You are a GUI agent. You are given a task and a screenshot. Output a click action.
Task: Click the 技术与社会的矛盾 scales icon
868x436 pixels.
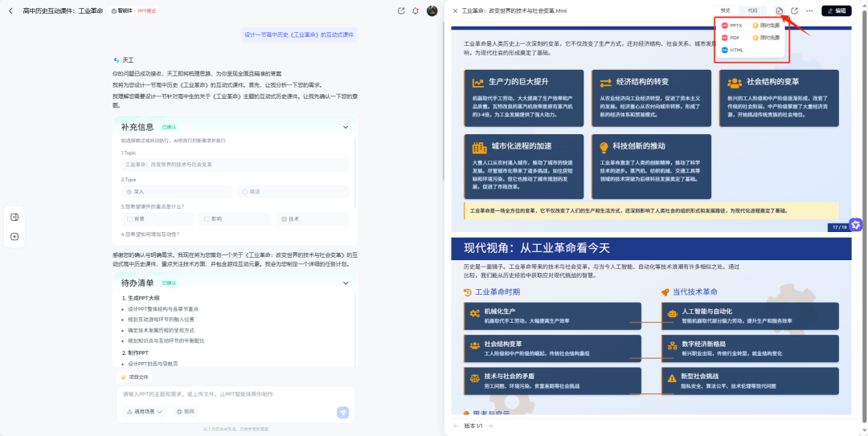coord(475,378)
